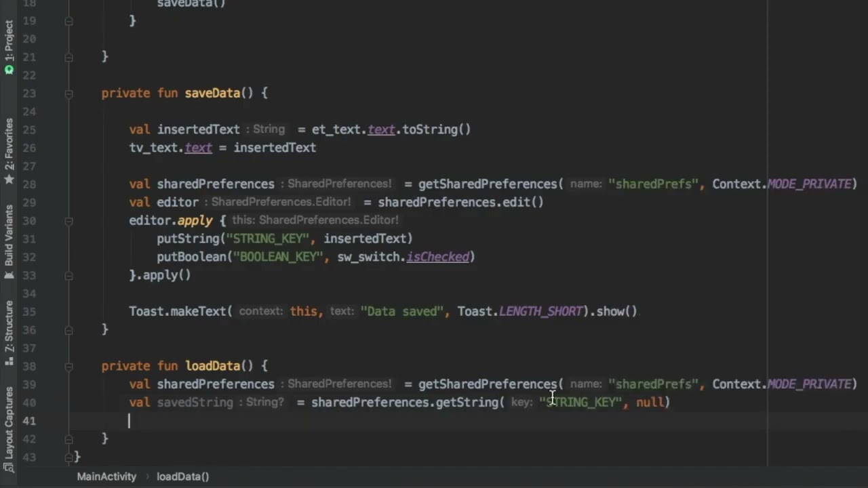Click line number 25 in the gutter

tap(28, 129)
